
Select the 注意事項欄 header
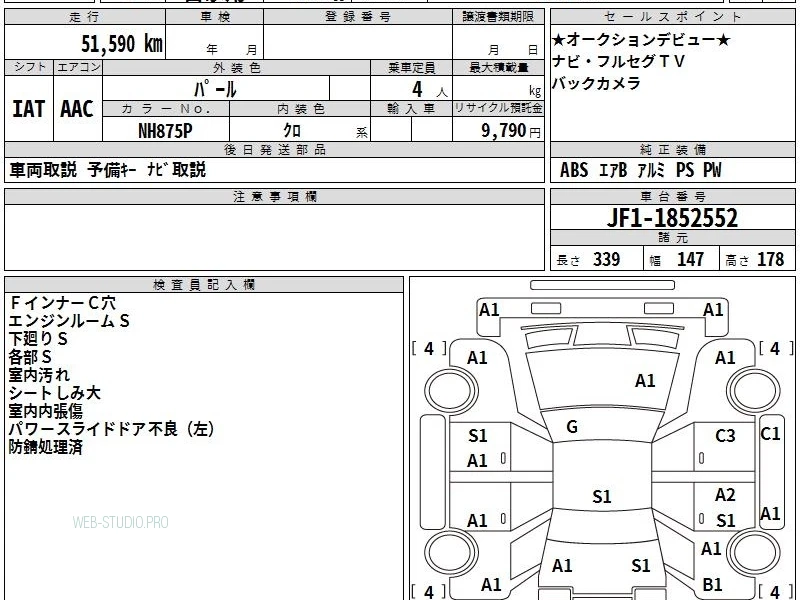[274, 196]
